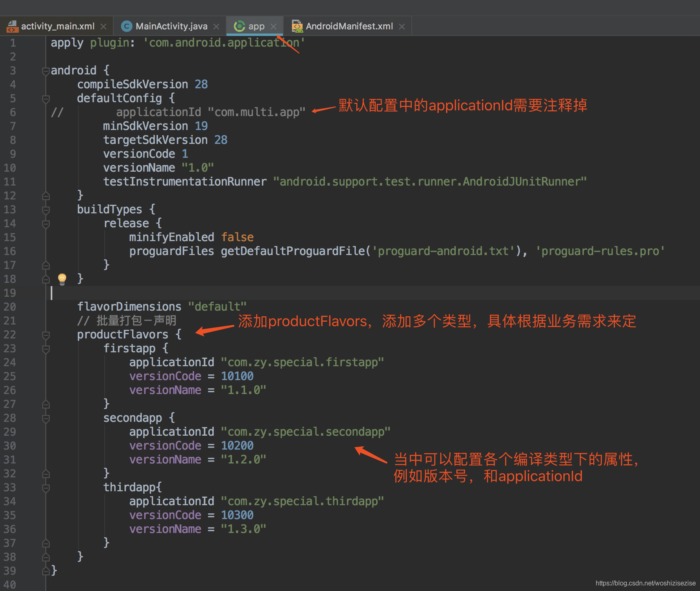Viewport: 700px width, 591px height.
Task: Click line number 1 in the gutter
Action: (x=13, y=43)
